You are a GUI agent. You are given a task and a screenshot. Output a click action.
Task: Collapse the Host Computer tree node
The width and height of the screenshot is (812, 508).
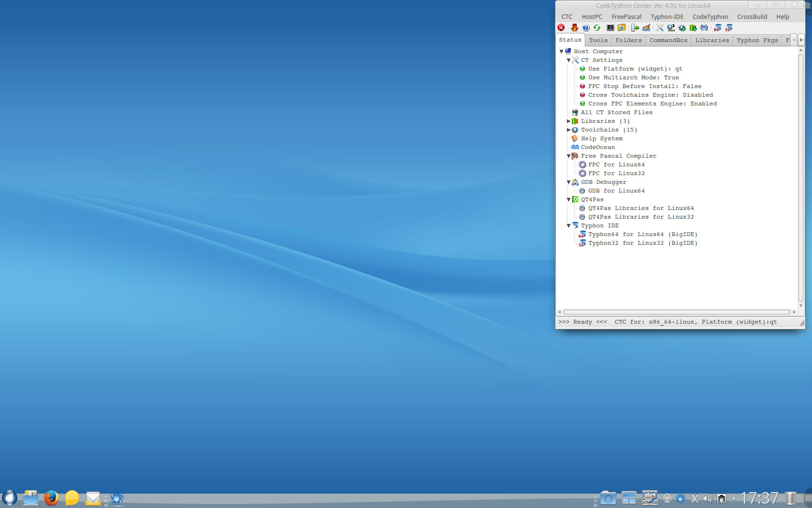[561, 51]
